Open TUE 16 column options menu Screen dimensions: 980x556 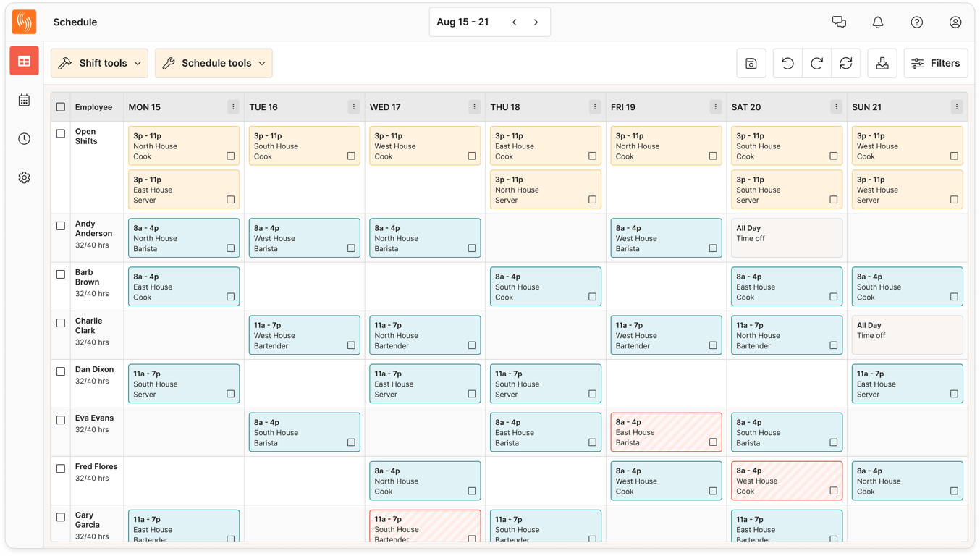pos(354,106)
